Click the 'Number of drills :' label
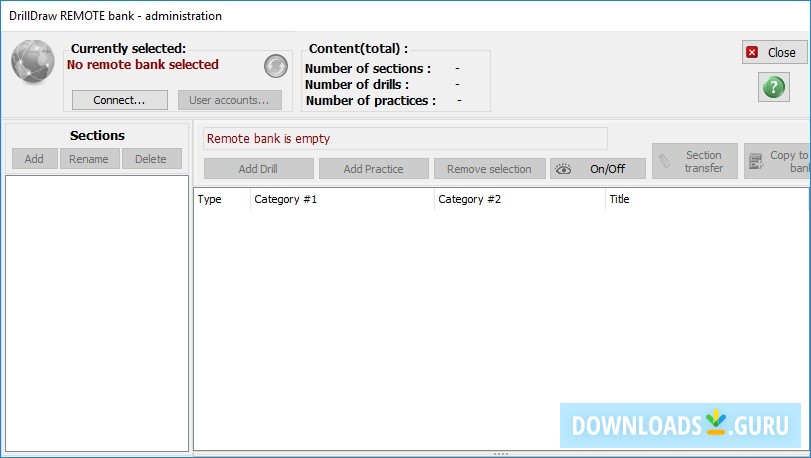Screen dimensions: 811x458 (357, 84)
